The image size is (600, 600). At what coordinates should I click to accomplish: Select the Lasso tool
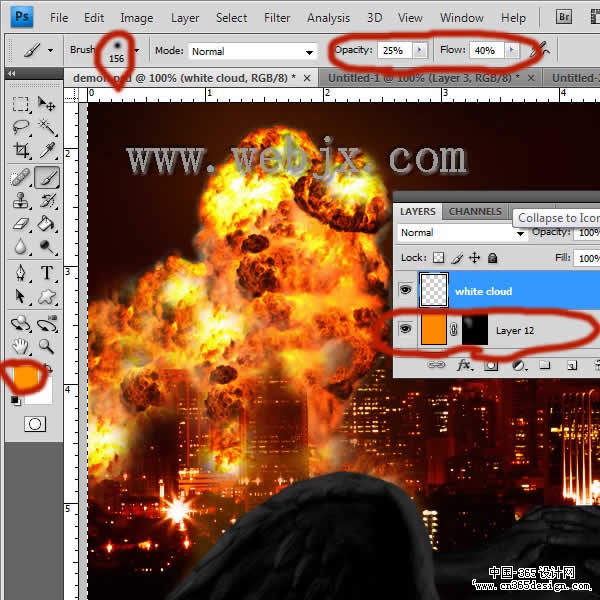click(x=20, y=127)
